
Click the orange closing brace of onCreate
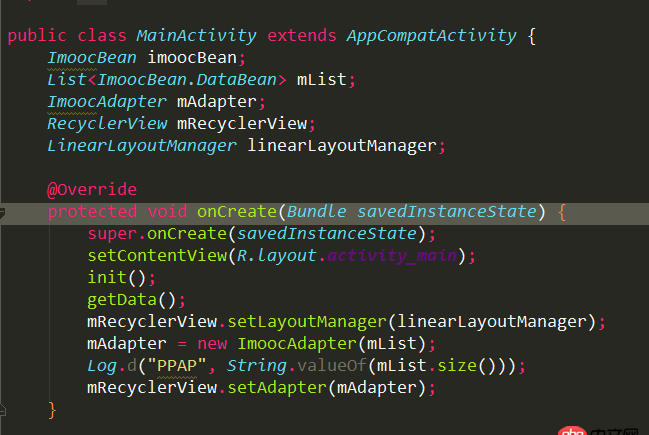52,411
